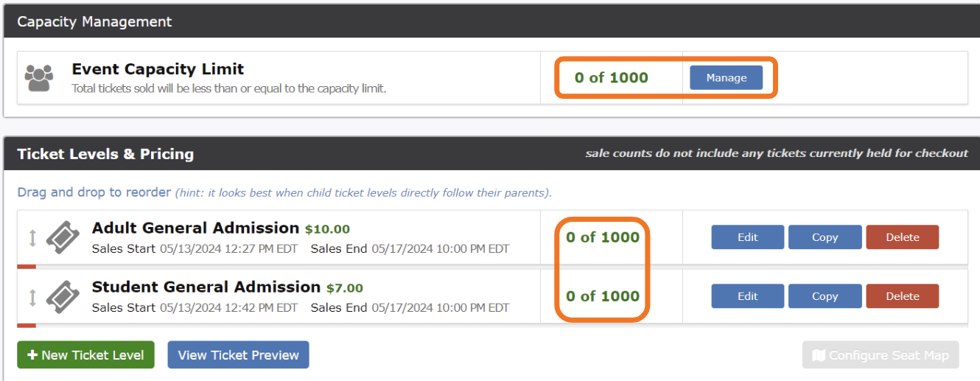Copy the Adult General Admission ticket
980x381 pixels.
[x=825, y=237]
